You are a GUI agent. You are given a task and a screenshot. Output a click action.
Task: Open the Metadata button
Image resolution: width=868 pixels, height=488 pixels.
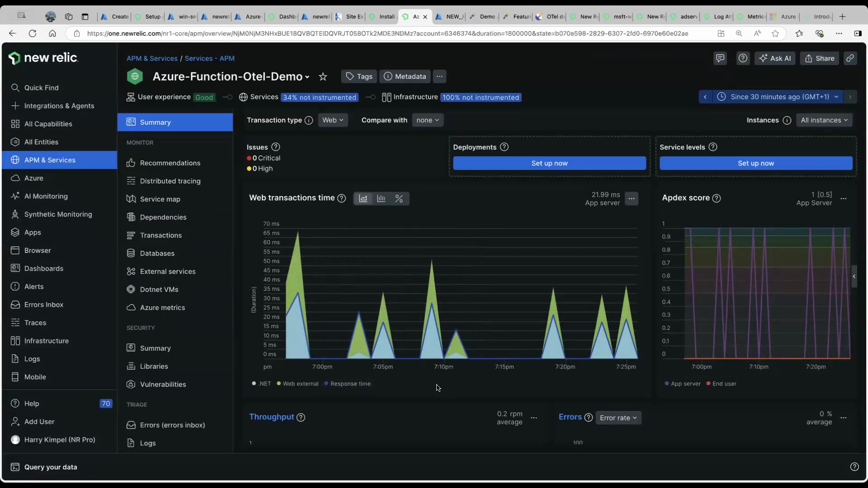(405, 76)
